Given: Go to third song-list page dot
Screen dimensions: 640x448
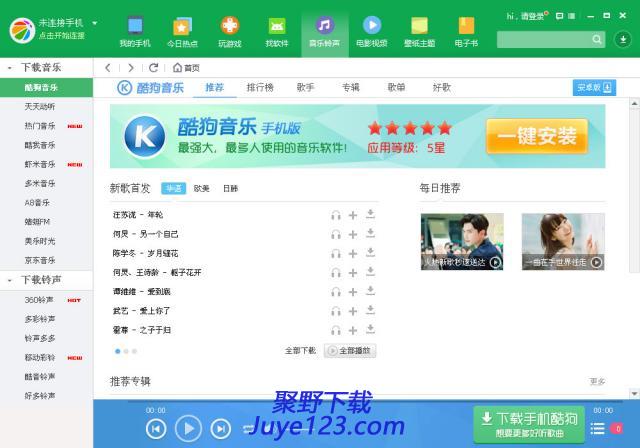Looking at the screenshot, I should coord(134,351).
